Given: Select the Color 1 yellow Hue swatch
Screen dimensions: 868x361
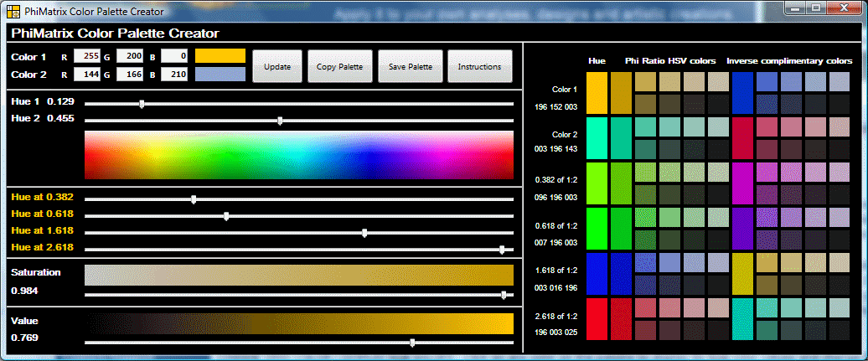Looking at the screenshot, I should click(597, 92).
